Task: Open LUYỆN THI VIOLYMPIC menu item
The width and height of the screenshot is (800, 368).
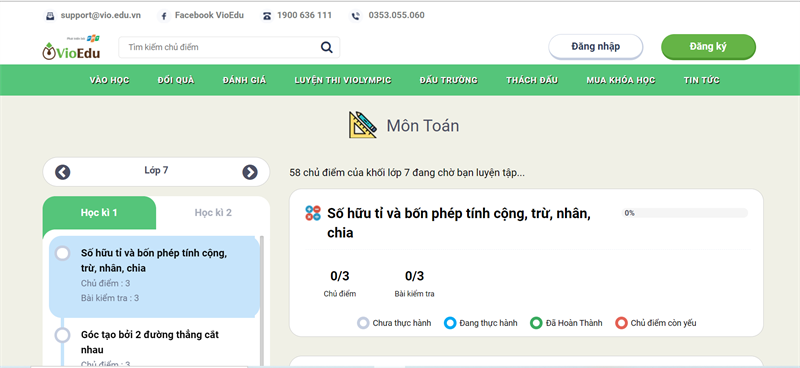Action: point(343,80)
